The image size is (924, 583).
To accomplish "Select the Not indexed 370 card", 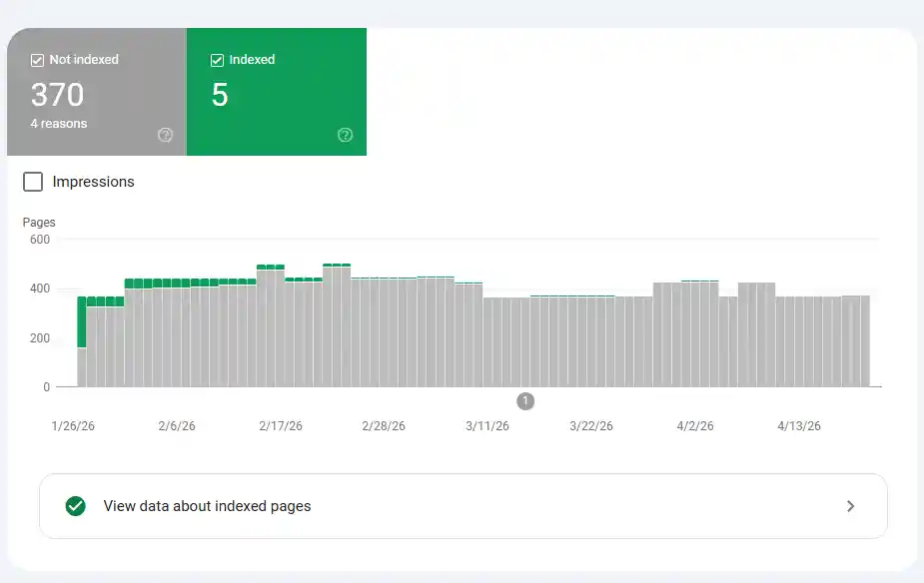I will coord(97,92).
